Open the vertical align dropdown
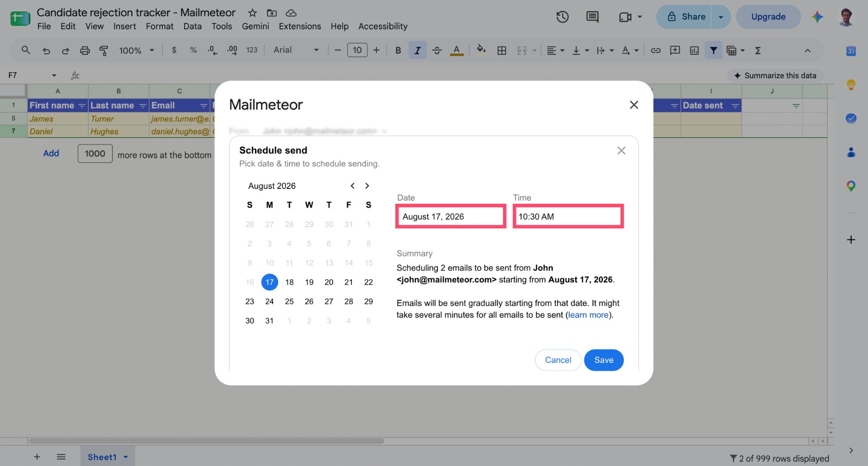The image size is (868, 466). point(580,50)
